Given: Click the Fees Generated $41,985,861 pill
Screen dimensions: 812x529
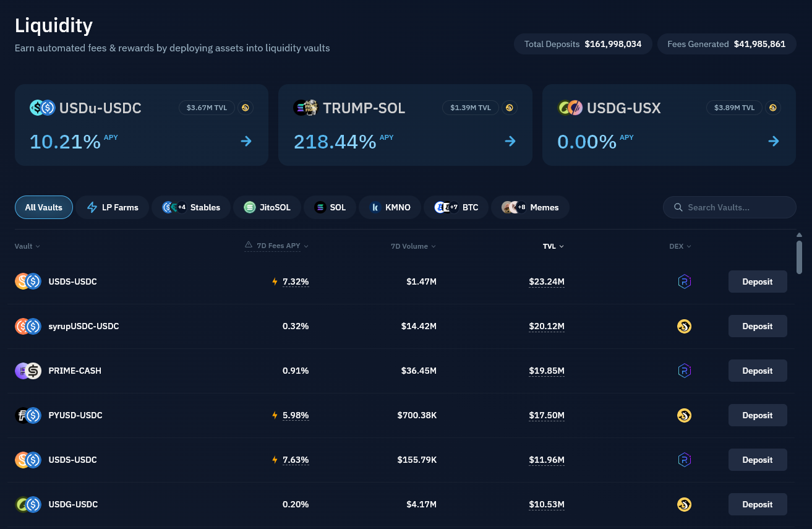Looking at the screenshot, I should (727, 44).
